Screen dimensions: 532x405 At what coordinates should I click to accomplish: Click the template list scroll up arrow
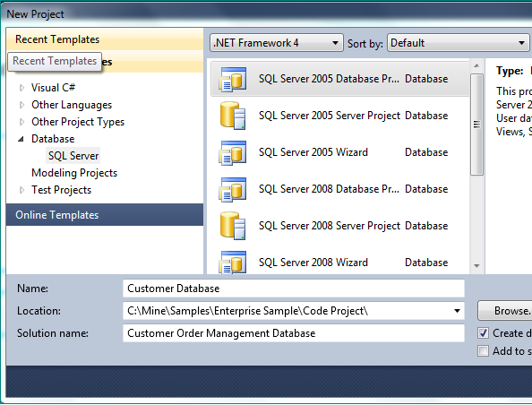[x=476, y=65]
